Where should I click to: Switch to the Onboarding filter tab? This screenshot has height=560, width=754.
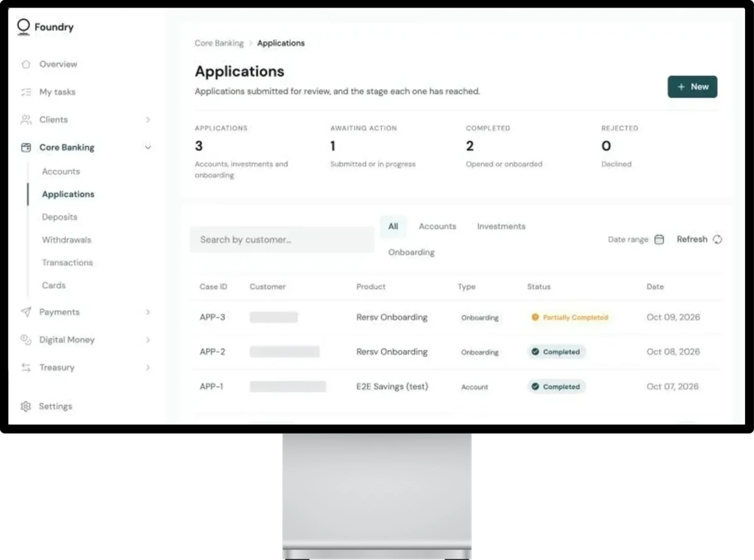click(x=411, y=252)
